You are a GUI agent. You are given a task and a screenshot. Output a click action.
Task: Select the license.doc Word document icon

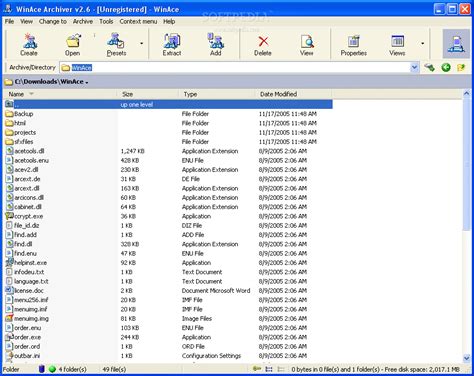click(x=9, y=290)
